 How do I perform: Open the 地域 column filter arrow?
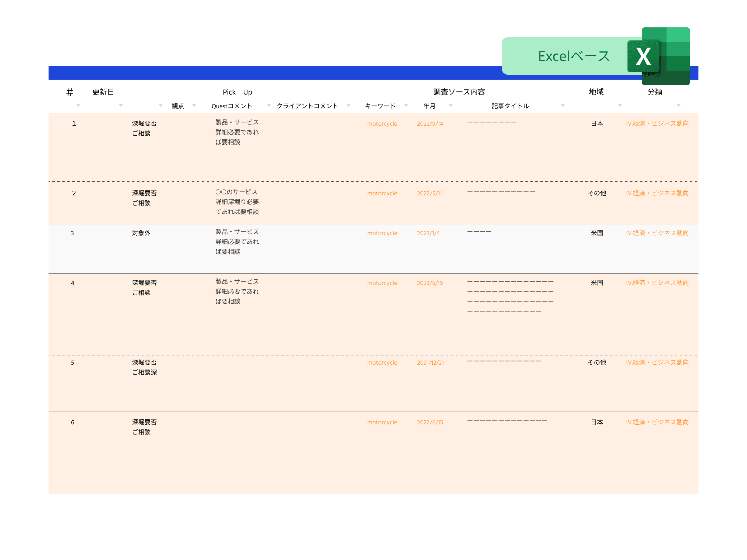click(620, 106)
